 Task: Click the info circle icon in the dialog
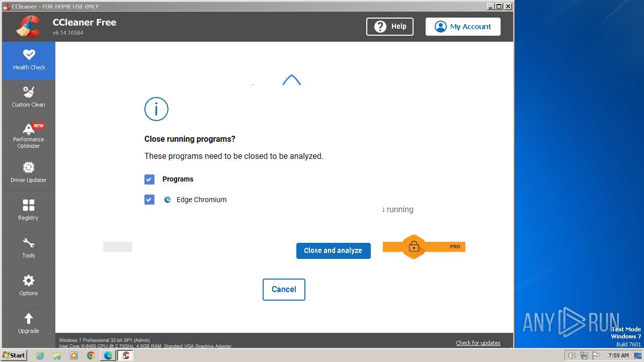(156, 109)
